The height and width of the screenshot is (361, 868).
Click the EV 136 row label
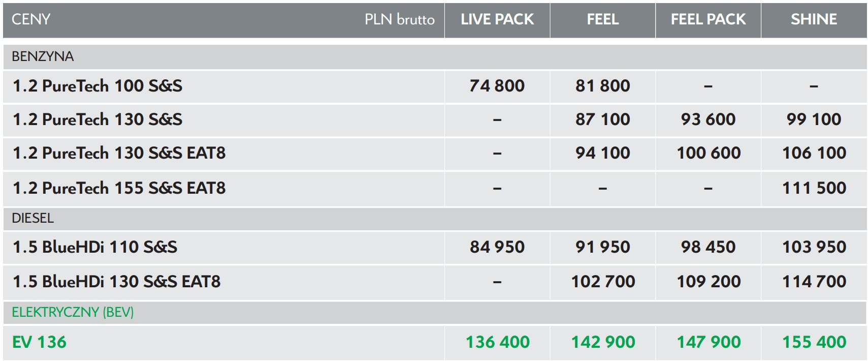point(39,342)
